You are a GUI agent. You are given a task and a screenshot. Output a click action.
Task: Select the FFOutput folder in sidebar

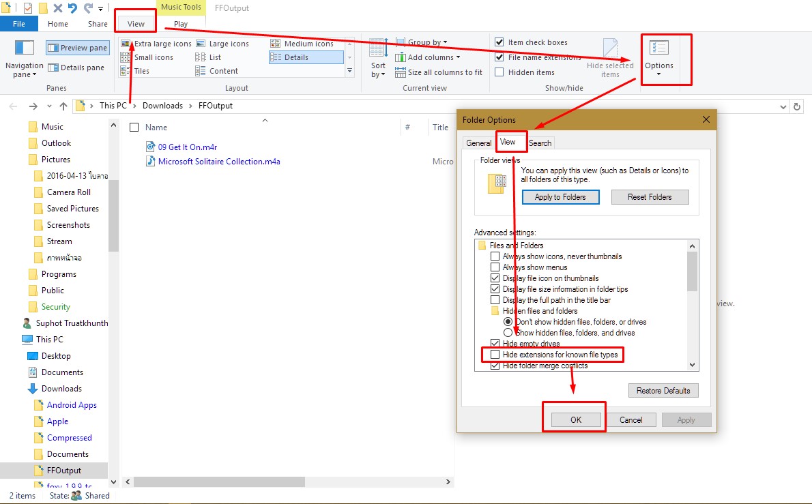tap(63, 471)
